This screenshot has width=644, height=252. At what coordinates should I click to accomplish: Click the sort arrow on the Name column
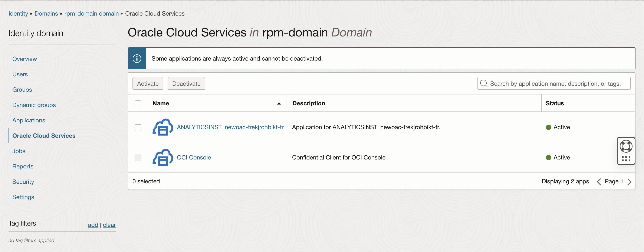pyautogui.click(x=279, y=103)
